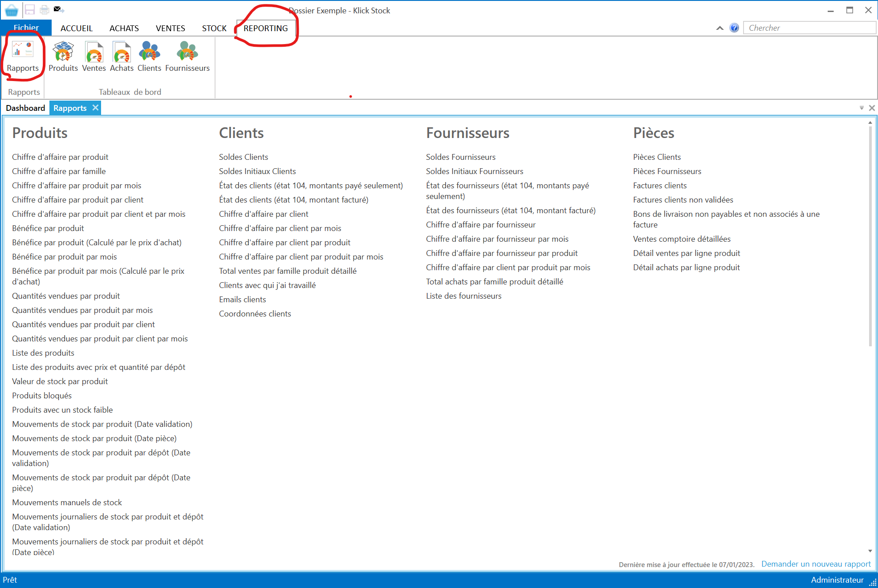Click the email icon in quick access toolbar

coord(57,8)
